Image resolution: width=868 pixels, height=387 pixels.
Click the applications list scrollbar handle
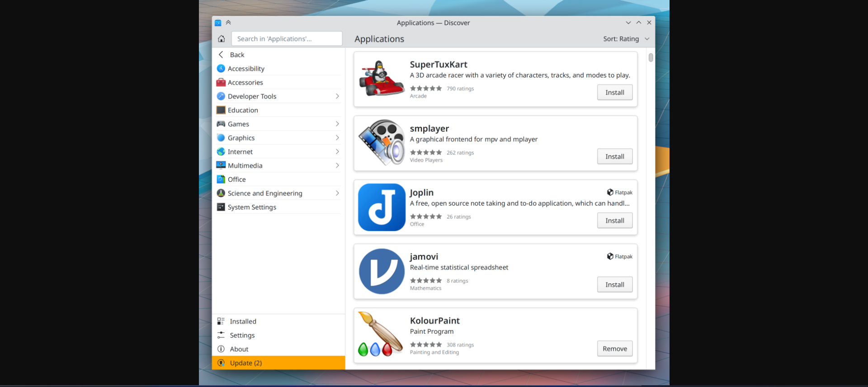(x=651, y=57)
